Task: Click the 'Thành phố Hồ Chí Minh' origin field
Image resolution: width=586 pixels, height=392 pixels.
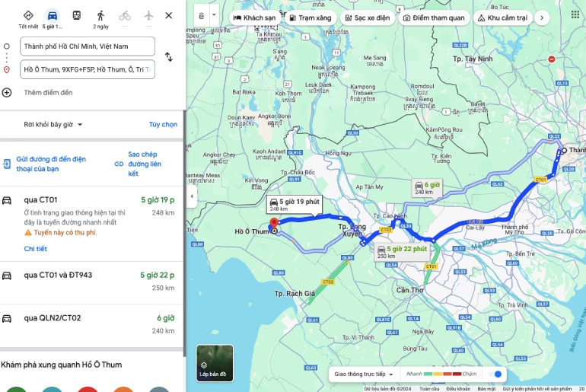Action: tap(88, 46)
